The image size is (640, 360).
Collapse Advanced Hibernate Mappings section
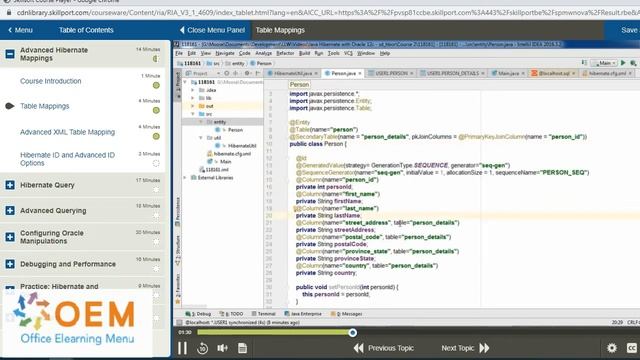[x=10, y=54]
